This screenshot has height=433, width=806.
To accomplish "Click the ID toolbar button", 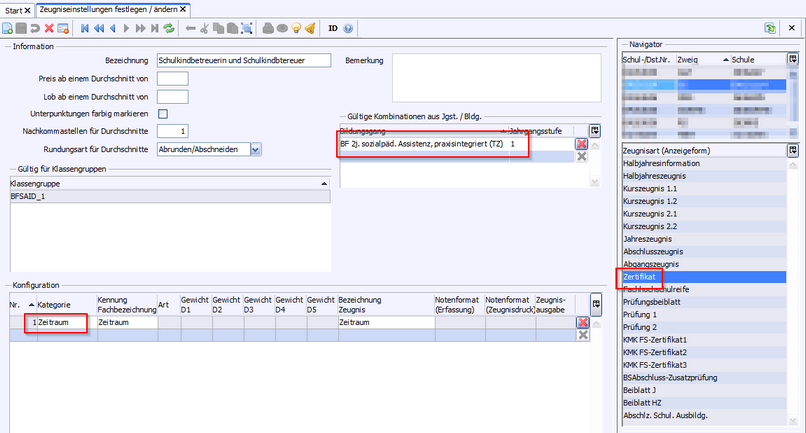I will coord(332,28).
